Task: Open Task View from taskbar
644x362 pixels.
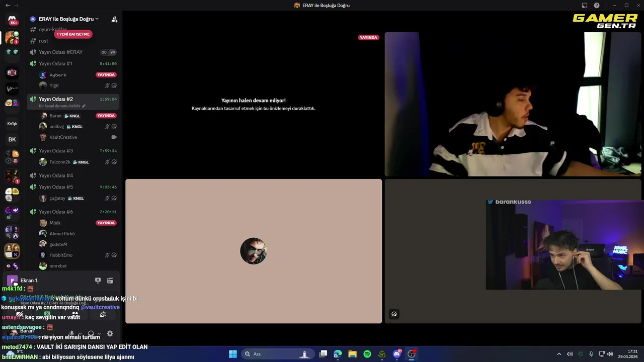Action: coord(323,354)
